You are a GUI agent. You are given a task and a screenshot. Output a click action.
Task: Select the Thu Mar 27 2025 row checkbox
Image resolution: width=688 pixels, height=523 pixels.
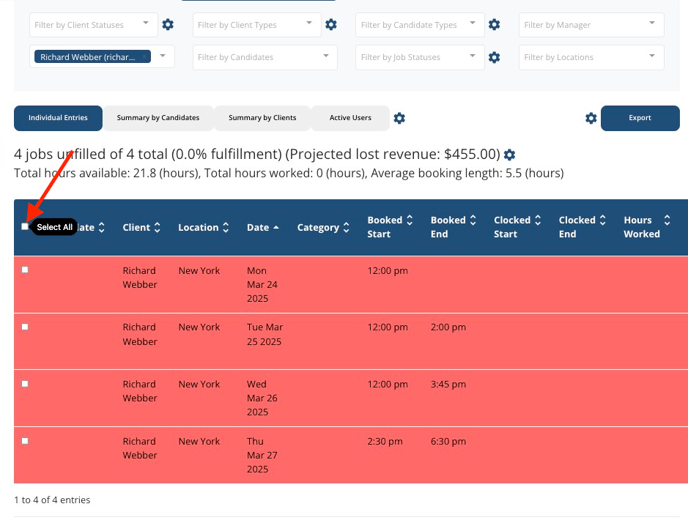(25, 441)
